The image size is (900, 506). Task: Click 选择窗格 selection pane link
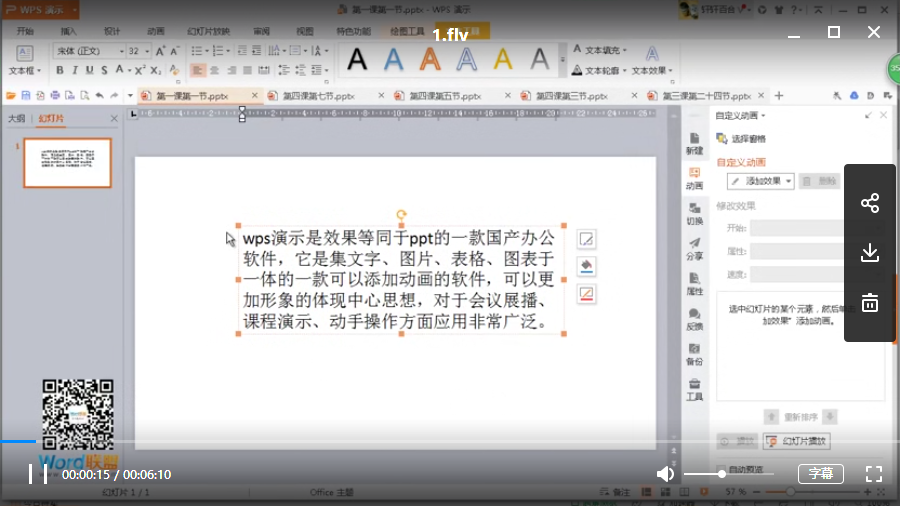(x=742, y=139)
